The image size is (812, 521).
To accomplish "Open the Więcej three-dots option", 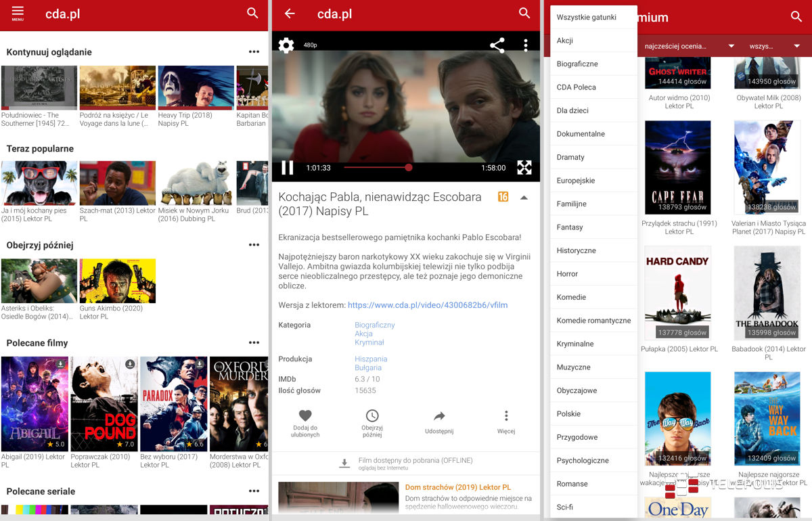I will pyautogui.click(x=505, y=422).
